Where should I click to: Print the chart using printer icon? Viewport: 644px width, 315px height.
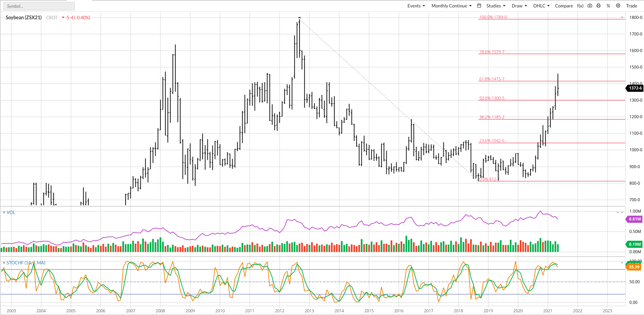click(598, 6)
